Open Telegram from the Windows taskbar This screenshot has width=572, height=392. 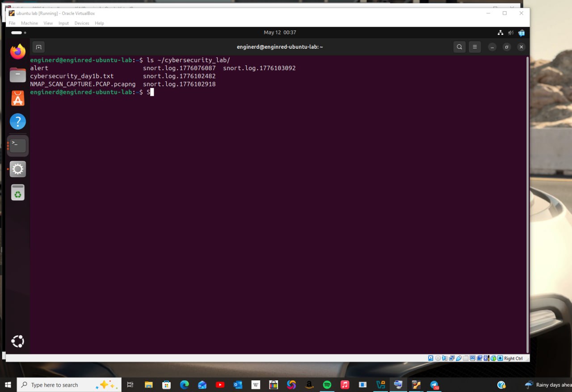434,384
